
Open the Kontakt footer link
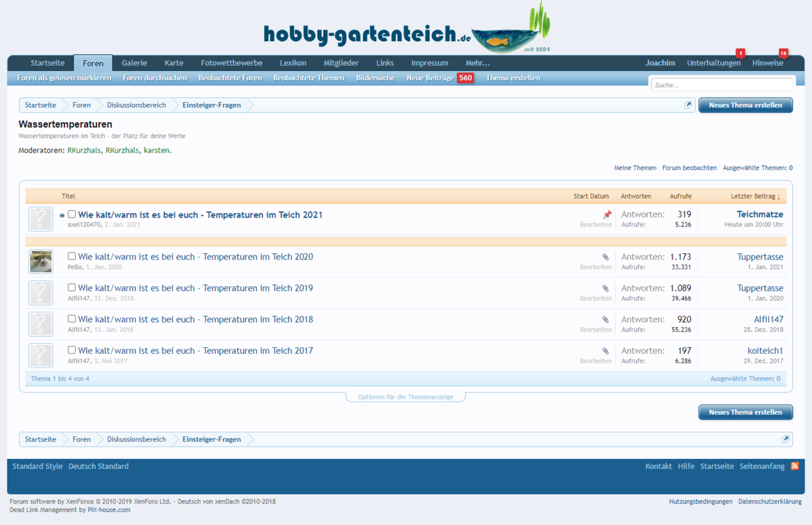click(659, 466)
